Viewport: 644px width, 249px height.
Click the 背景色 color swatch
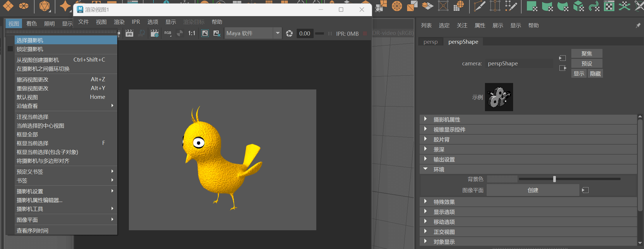click(x=502, y=179)
